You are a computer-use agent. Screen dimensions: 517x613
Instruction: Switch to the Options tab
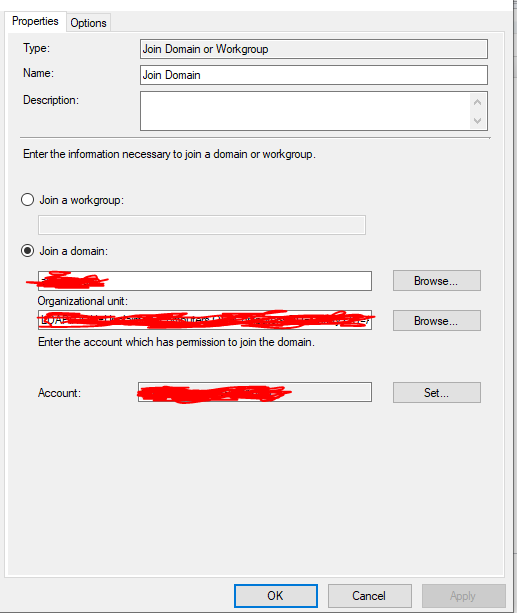point(88,23)
